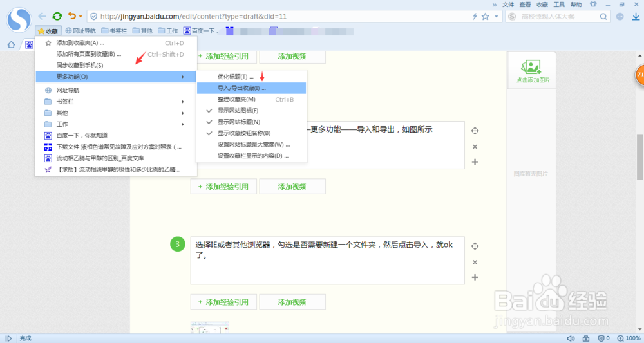Expand 书签栏 folder in favorites menu

(116, 102)
